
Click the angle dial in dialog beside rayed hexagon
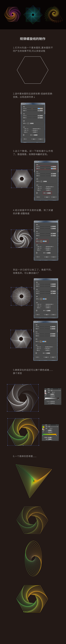coord(41,341)
